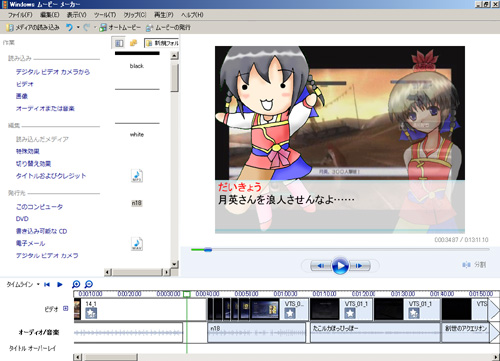The height and width of the screenshot is (361, 500).
Task: Click effect star on 14_1 clip
Action: click(91, 313)
